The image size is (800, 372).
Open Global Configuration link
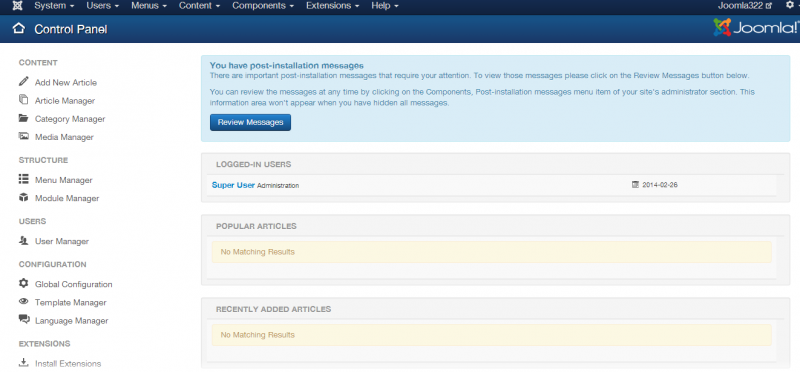(x=73, y=284)
